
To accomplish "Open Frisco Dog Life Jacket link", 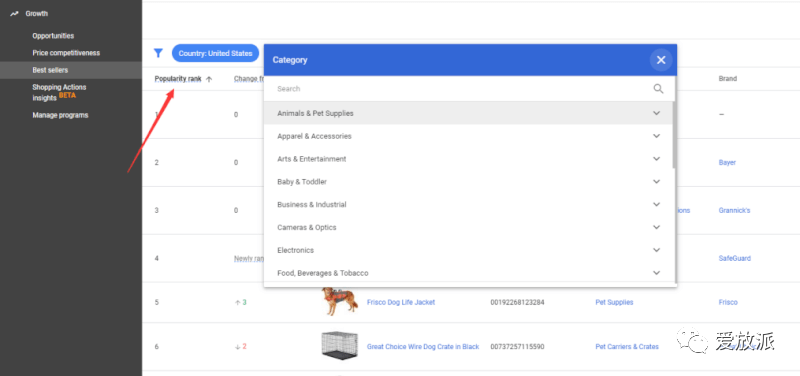I will coord(401,302).
